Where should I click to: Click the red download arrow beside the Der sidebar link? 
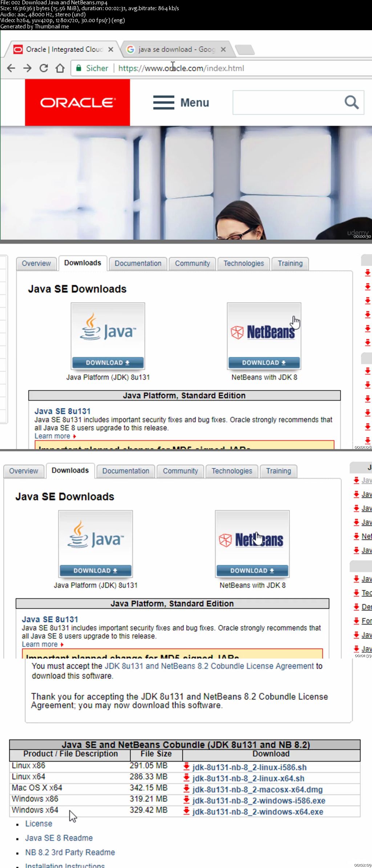[x=356, y=607]
